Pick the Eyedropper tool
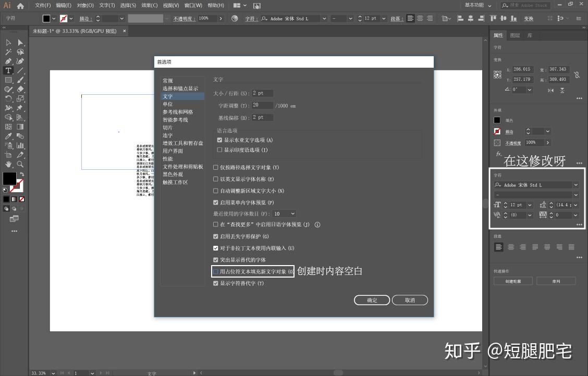588x376 pixels. (x=8, y=136)
